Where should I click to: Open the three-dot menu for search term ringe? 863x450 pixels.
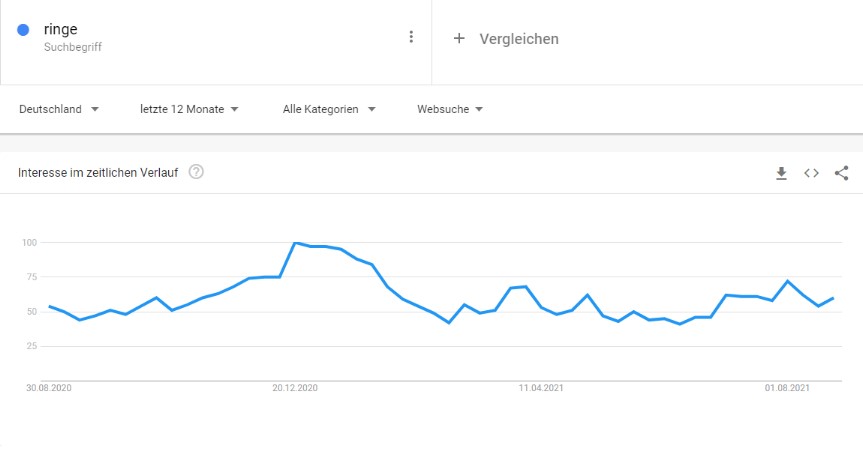(x=411, y=37)
